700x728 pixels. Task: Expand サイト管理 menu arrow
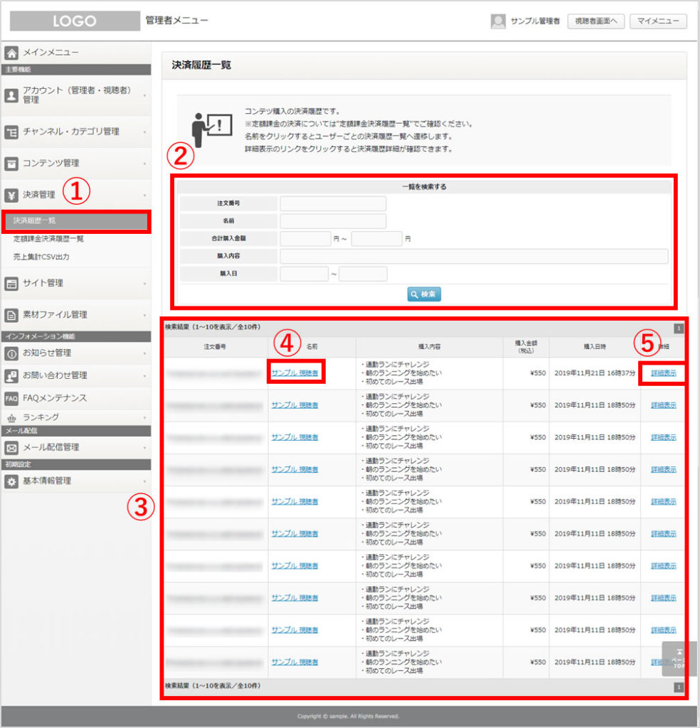tap(145, 283)
